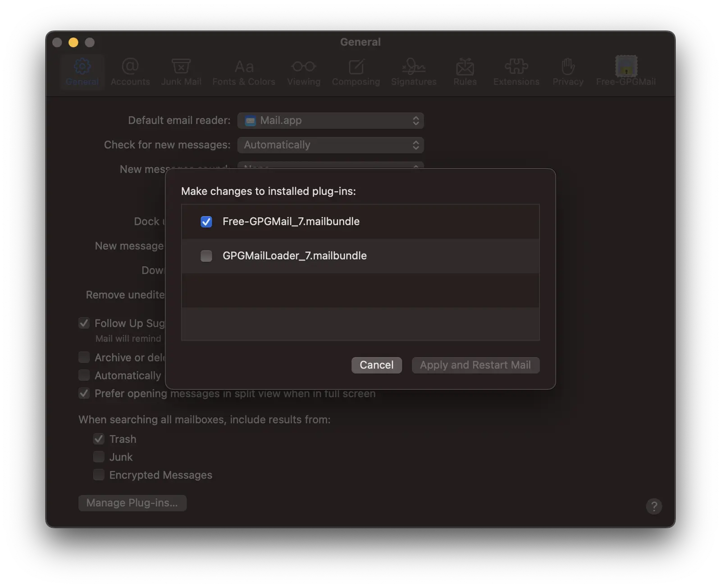Open the Default email reader dropdown
The height and width of the screenshot is (588, 721).
pyautogui.click(x=330, y=120)
